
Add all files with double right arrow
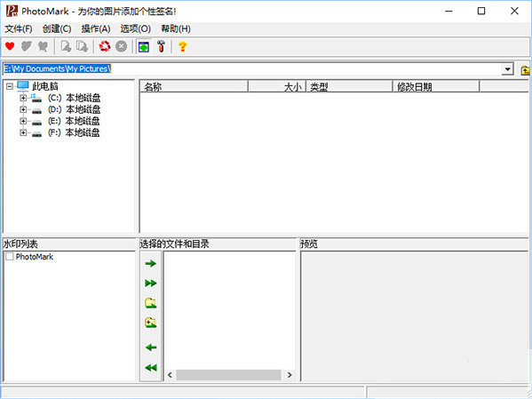click(x=151, y=283)
